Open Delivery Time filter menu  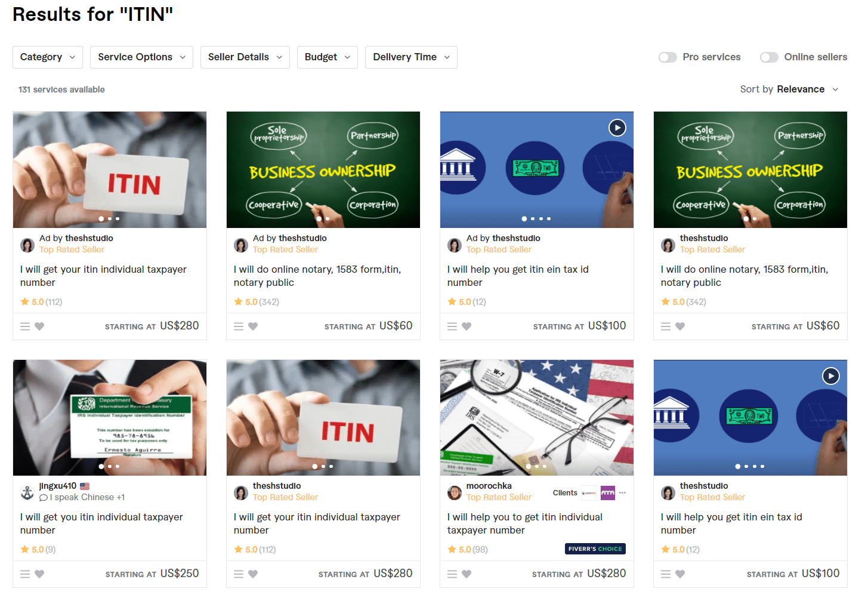click(x=411, y=57)
